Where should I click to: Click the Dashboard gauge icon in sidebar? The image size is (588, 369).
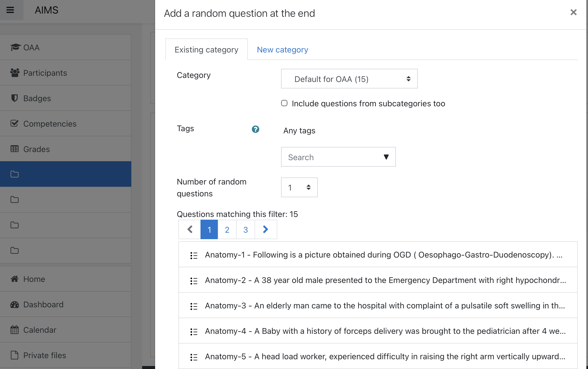(15, 305)
